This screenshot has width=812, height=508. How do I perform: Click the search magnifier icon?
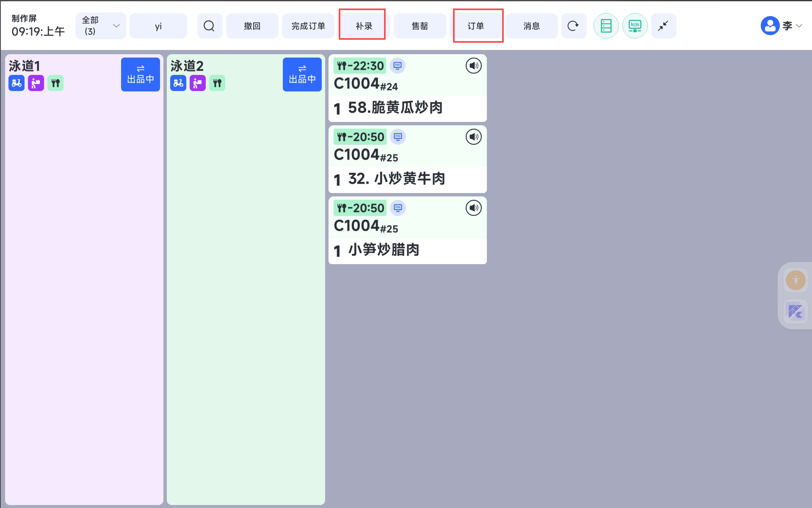click(209, 26)
